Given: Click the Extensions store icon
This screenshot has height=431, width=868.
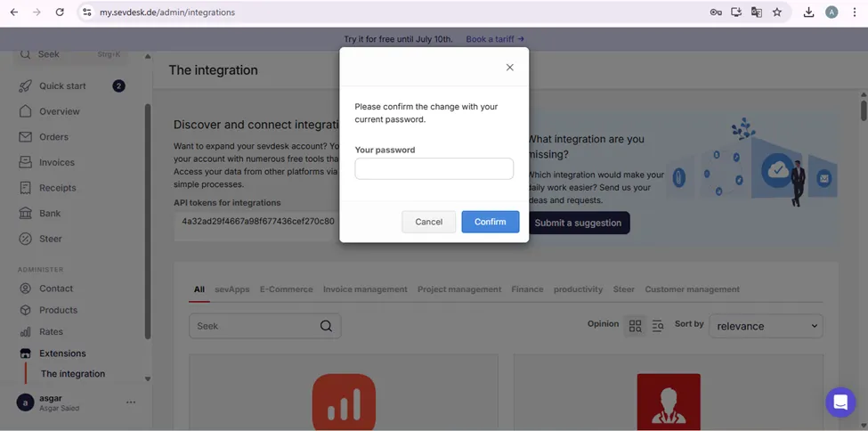Looking at the screenshot, I should pos(25,353).
